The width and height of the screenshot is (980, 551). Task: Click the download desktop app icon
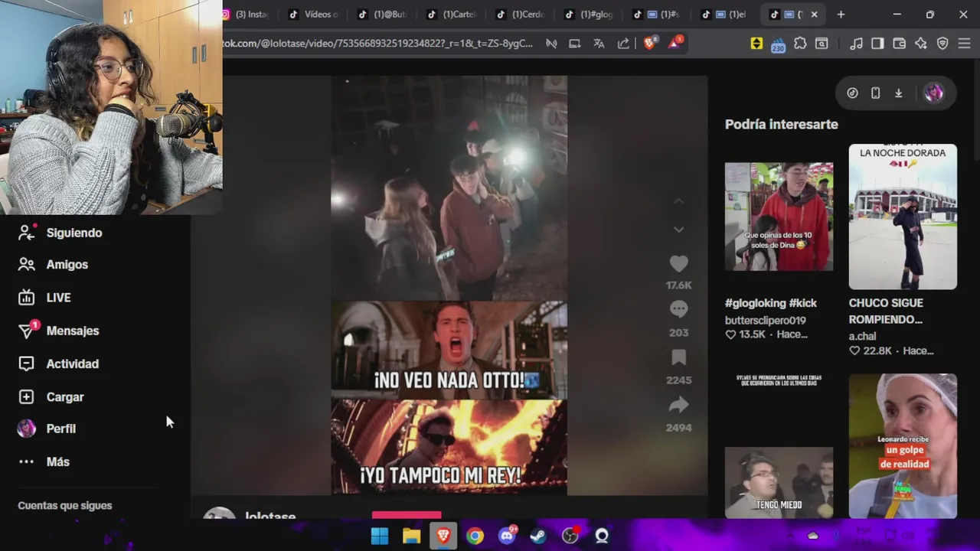pos(898,93)
